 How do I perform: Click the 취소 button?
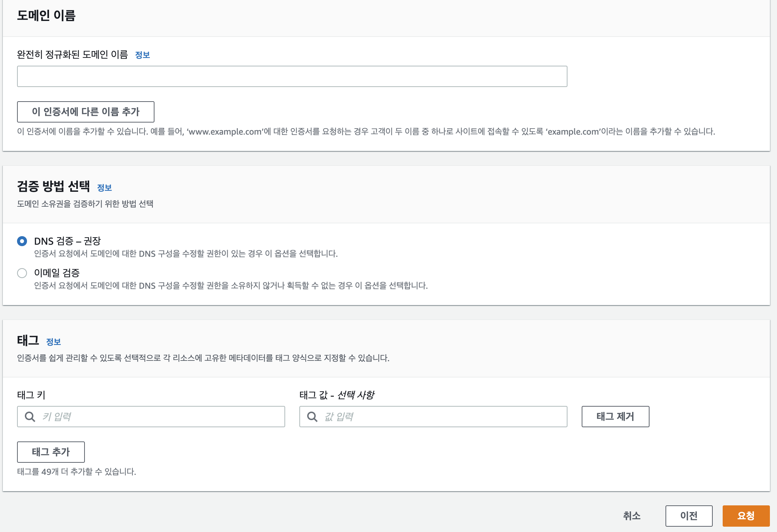632,516
